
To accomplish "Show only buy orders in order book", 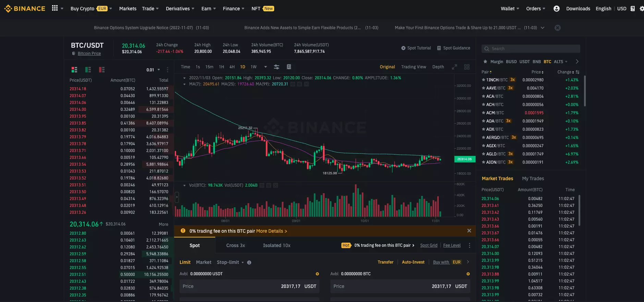I will tap(88, 70).
